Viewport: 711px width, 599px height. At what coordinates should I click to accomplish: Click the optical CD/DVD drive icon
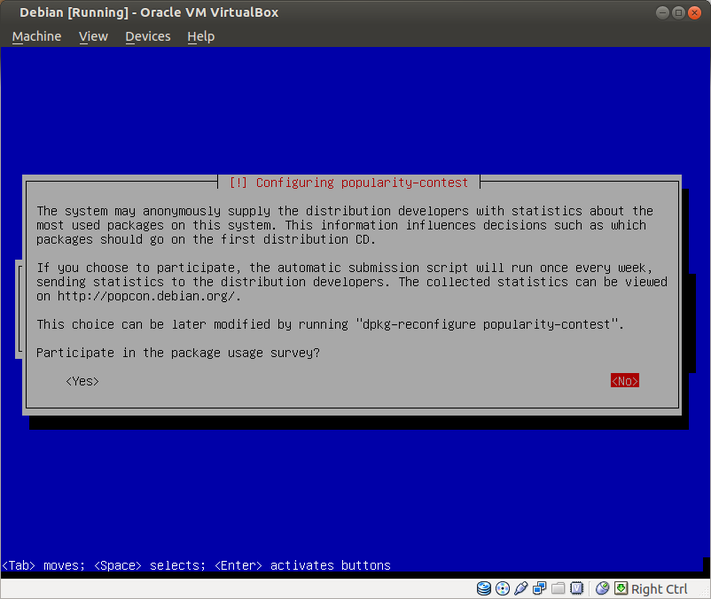(503, 589)
